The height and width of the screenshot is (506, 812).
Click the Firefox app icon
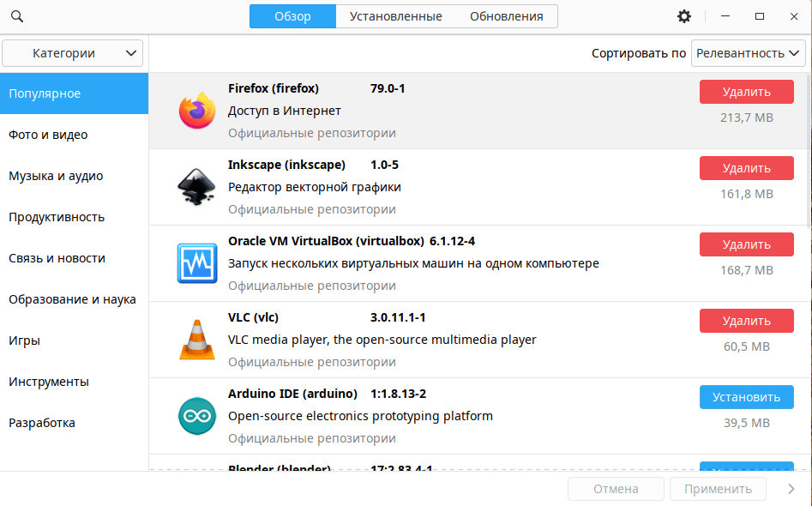(x=196, y=111)
